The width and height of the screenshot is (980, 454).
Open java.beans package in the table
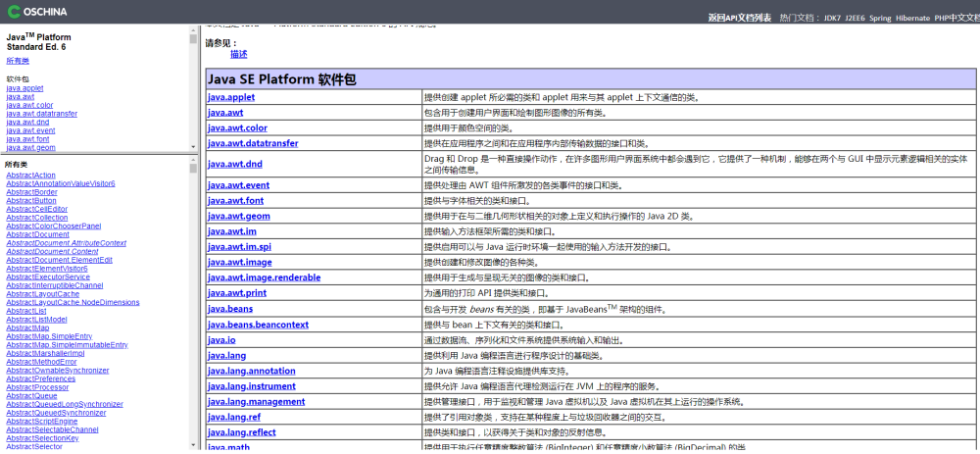(230, 309)
